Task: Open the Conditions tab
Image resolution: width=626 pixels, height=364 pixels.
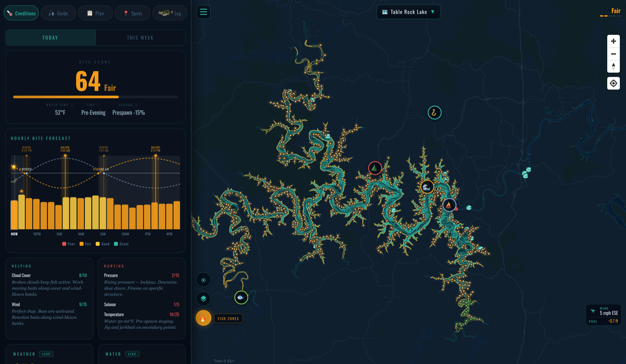Action: (21, 13)
